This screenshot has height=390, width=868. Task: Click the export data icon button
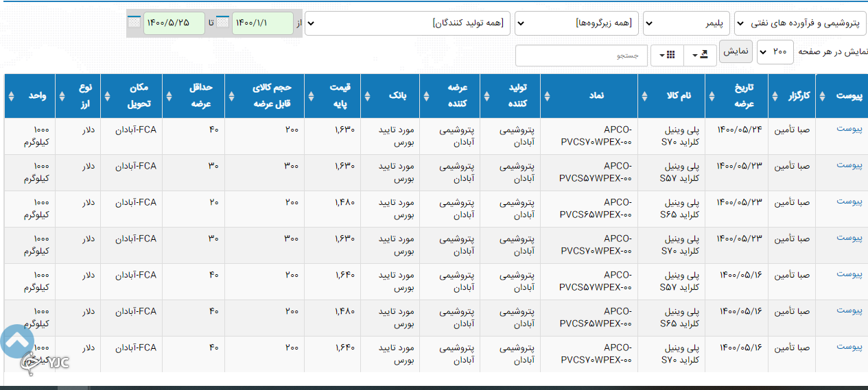[x=701, y=55]
